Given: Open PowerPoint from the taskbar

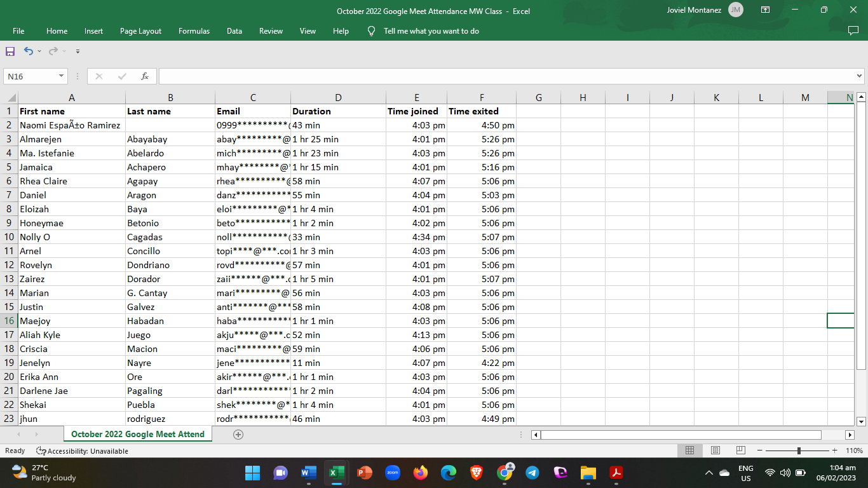Looking at the screenshot, I should (364, 473).
